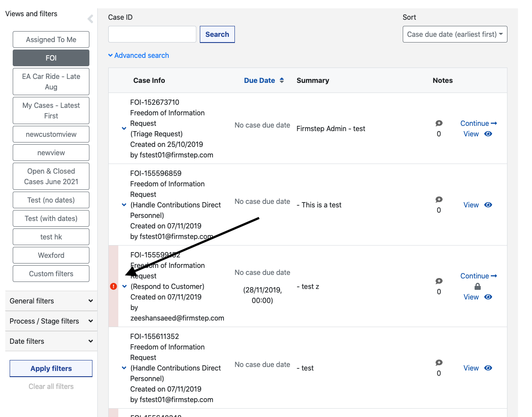Click the lock icon on the Respond to Customer case

point(478,286)
